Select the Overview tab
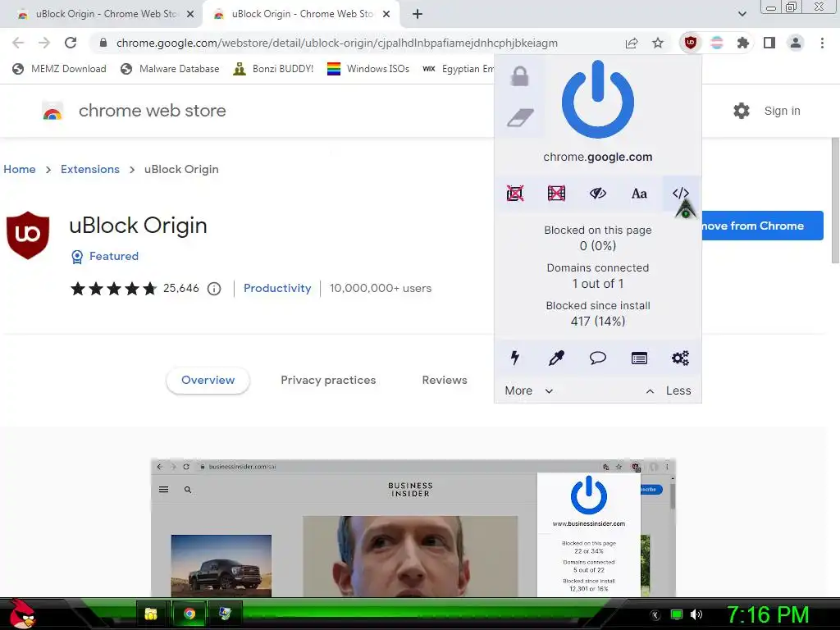 click(208, 381)
